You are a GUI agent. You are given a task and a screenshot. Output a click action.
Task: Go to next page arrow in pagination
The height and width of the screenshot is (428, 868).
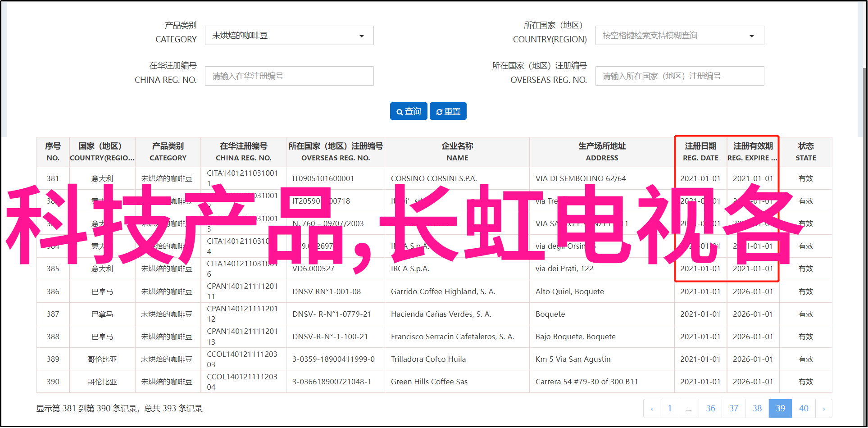click(x=824, y=409)
